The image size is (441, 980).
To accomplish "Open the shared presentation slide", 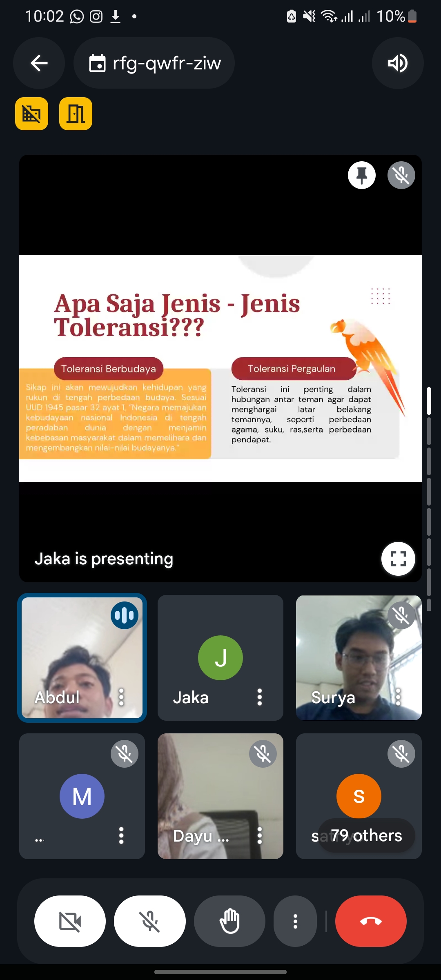I will tap(220, 368).
